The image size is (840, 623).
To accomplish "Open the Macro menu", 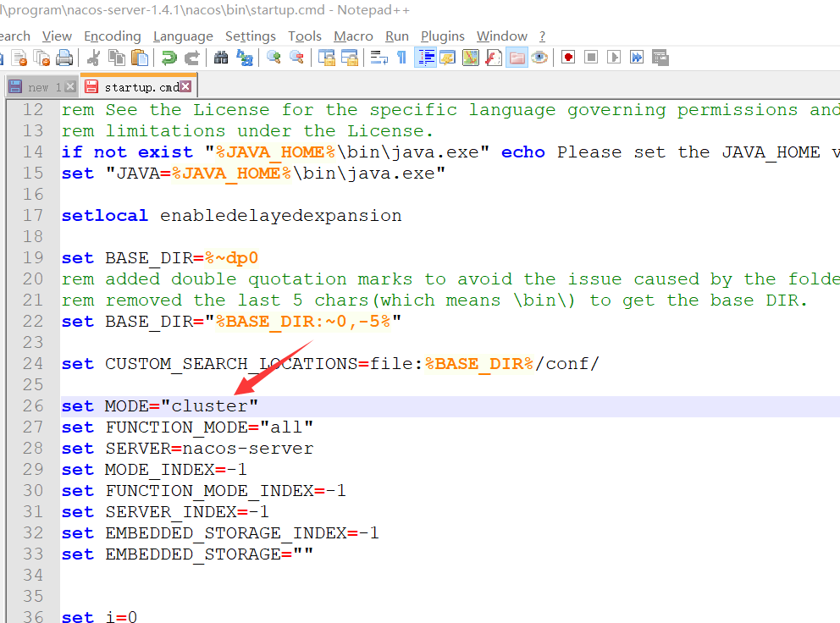I will point(353,36).
